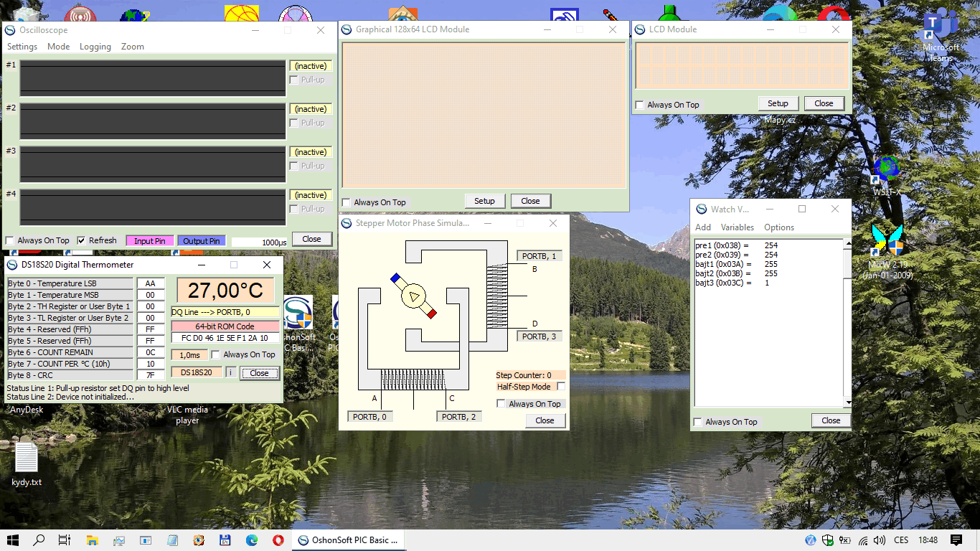Screen dimensions: 980x551
Task: Open the Variables menu in Watch window
Action: (x=738, y=227)
